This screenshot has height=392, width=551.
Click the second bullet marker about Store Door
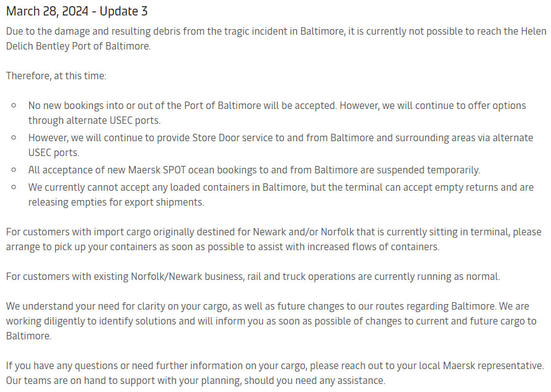14,137
